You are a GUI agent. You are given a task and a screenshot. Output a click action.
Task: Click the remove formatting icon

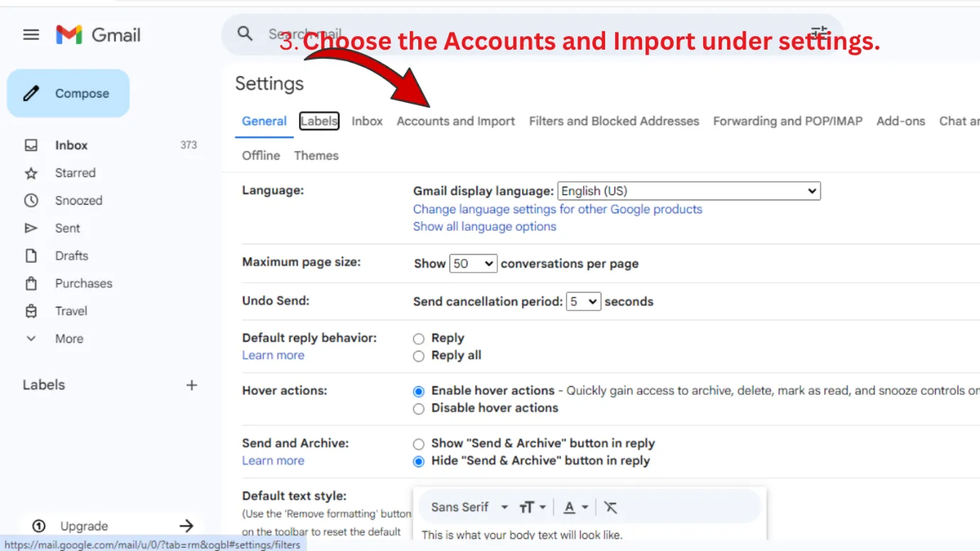pos(610,507)
